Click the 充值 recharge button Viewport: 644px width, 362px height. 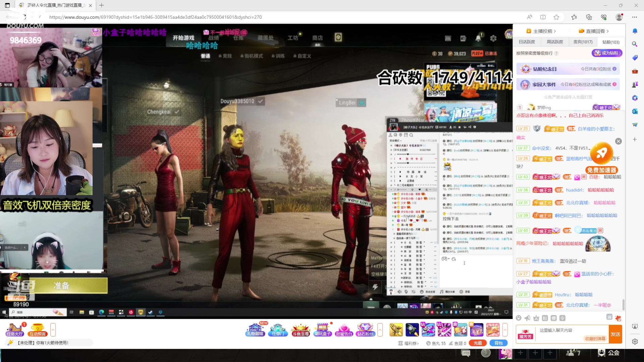click(478, 343)
